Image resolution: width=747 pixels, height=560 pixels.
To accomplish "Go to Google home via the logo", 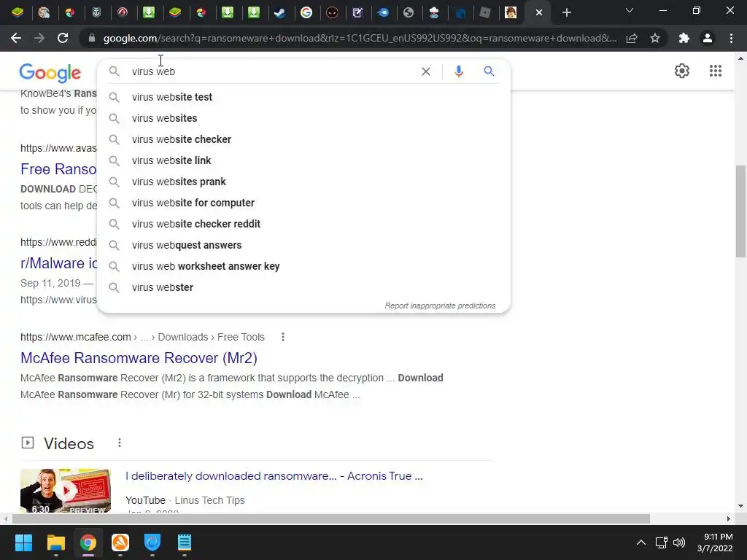I will point(50,73).
